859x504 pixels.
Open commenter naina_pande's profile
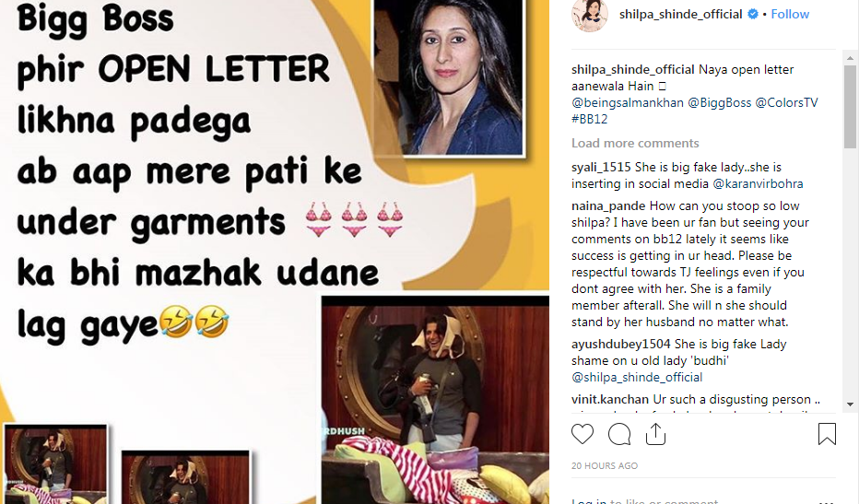[x=608, y=206]
